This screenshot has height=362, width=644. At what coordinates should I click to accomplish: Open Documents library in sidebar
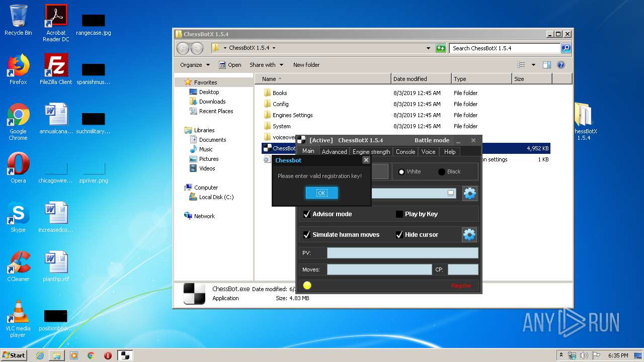(212, 140)
